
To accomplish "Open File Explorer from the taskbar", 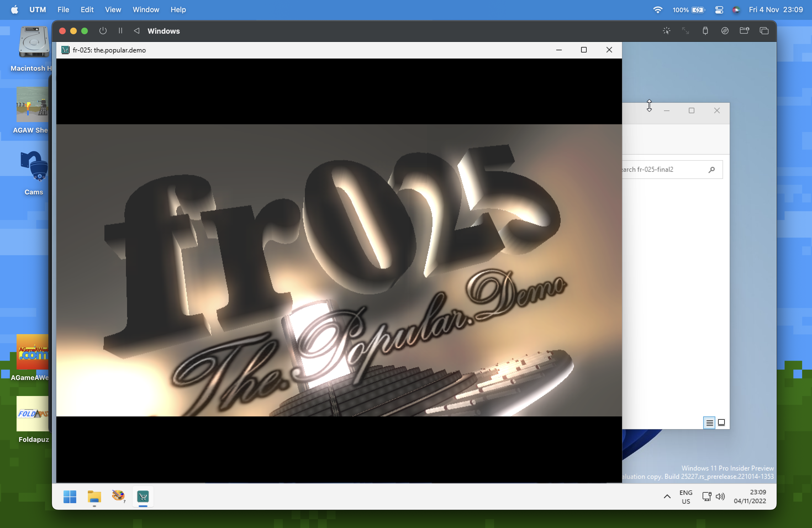I will pos(94,497).
